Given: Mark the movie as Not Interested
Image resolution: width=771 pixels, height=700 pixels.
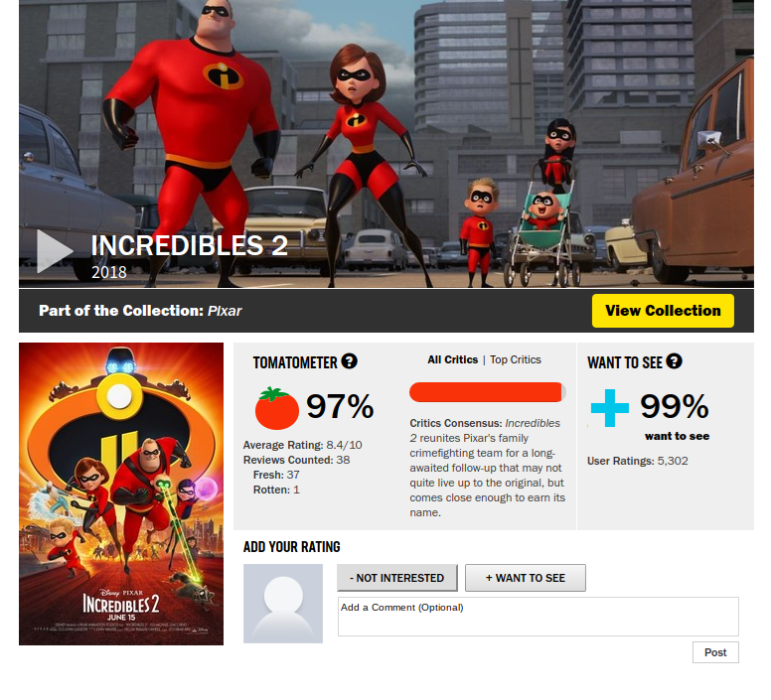Looking at the screenshot, I should (396, 578).
